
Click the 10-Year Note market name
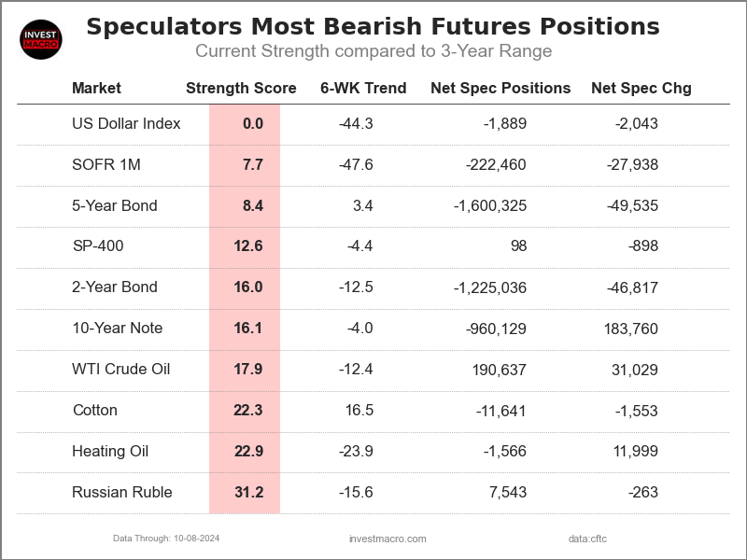(x=118, y=329)
